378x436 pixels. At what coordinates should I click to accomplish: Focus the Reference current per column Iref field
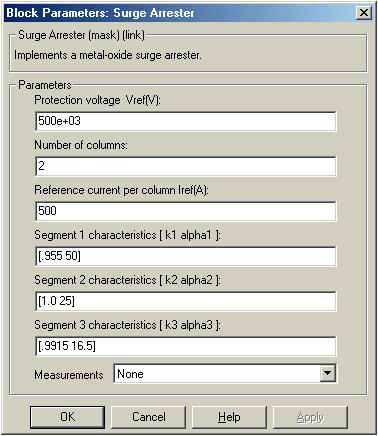[x=185, y=211]
